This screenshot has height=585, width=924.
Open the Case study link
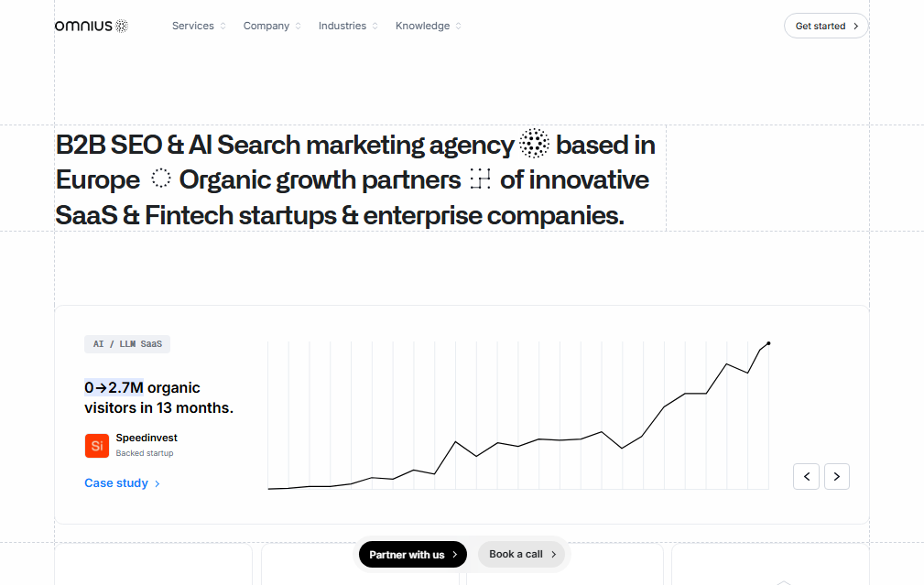(122, 483)
